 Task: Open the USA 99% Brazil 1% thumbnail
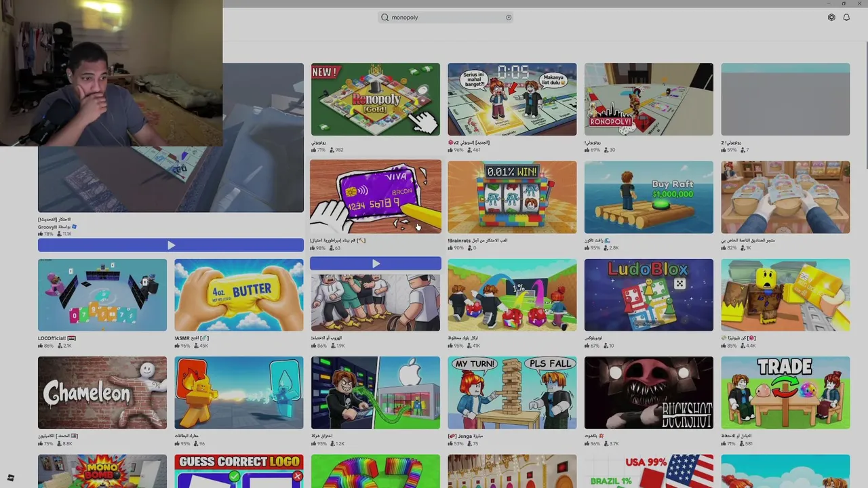point(649,471)
